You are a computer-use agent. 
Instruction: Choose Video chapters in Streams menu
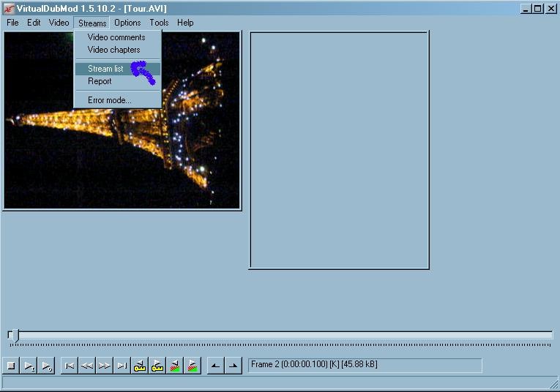click(x=118, y=50)
